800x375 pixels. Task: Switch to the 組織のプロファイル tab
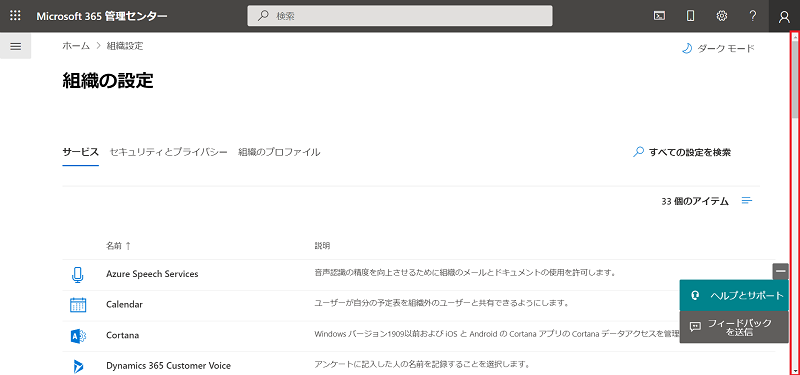(279, 152)
